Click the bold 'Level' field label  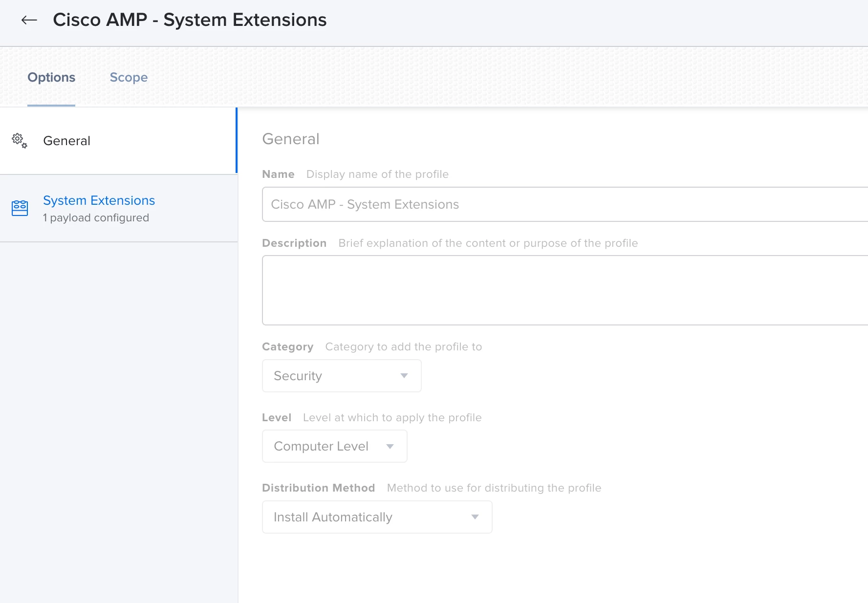(277, 418)
